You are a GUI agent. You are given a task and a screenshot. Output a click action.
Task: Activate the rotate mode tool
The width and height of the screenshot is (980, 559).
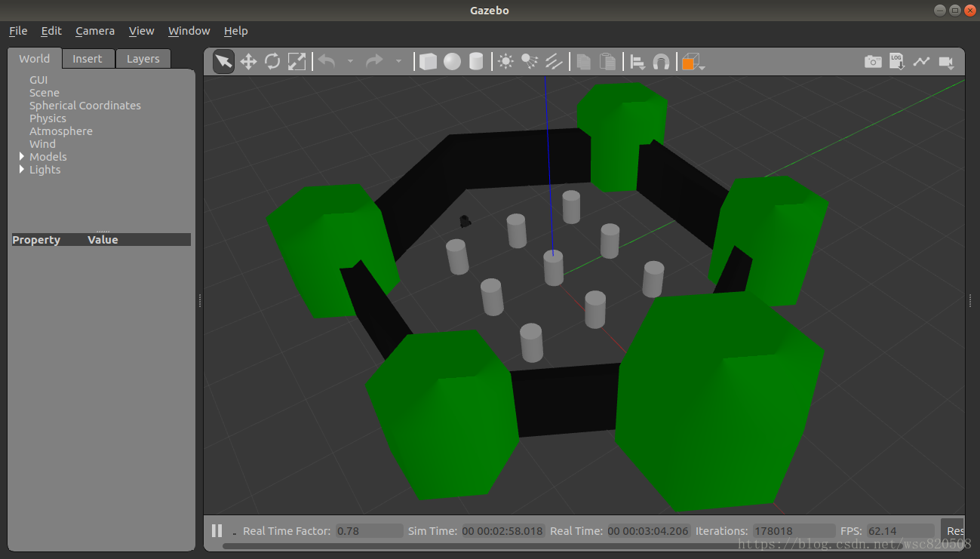272,62
